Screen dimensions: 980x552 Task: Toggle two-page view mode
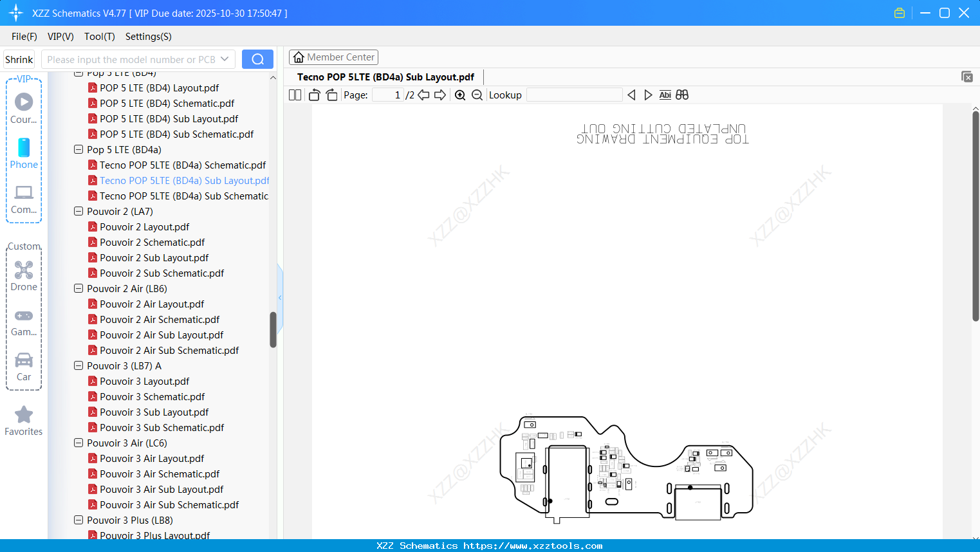[294, 95]
